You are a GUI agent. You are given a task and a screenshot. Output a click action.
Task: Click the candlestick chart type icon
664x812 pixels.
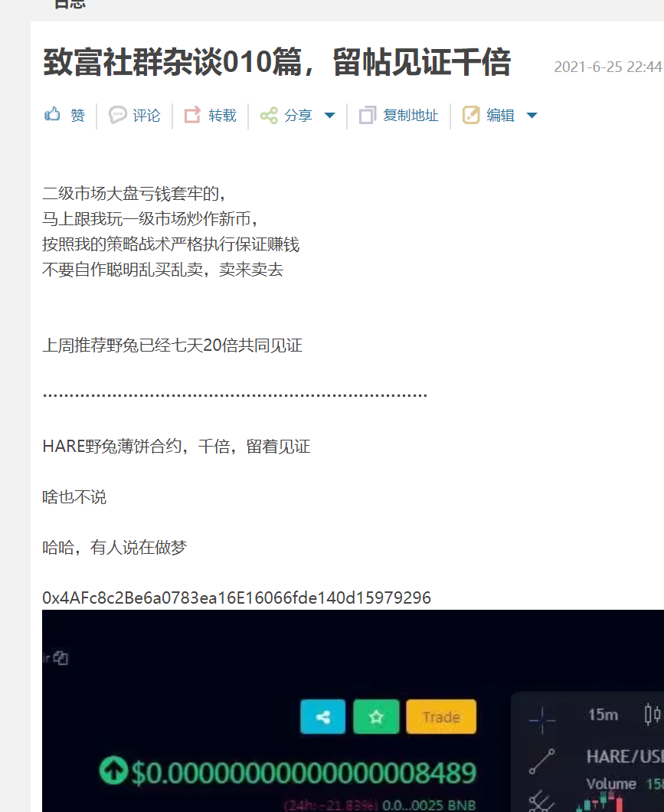(653, 715)
